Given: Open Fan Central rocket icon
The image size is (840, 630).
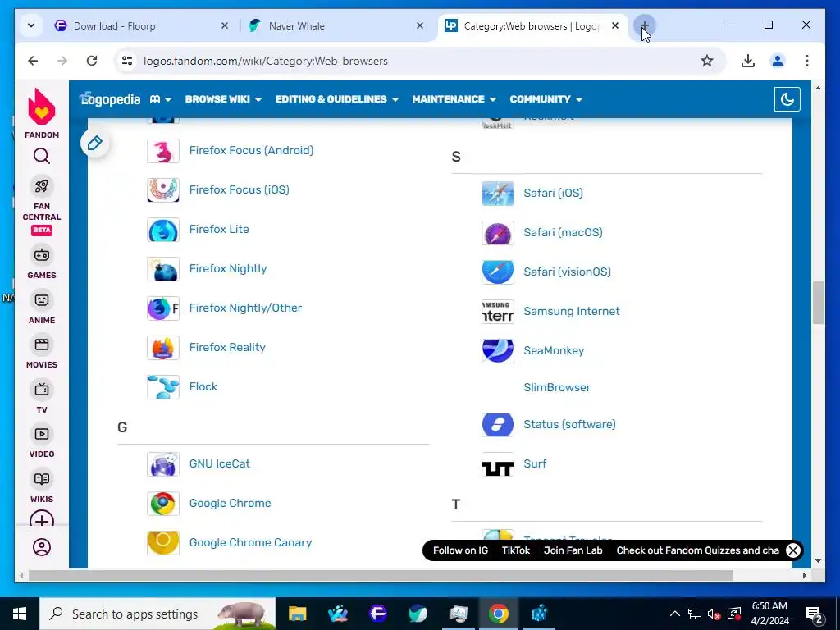Looking at the screenshot, I should click(x=42, y=186).
